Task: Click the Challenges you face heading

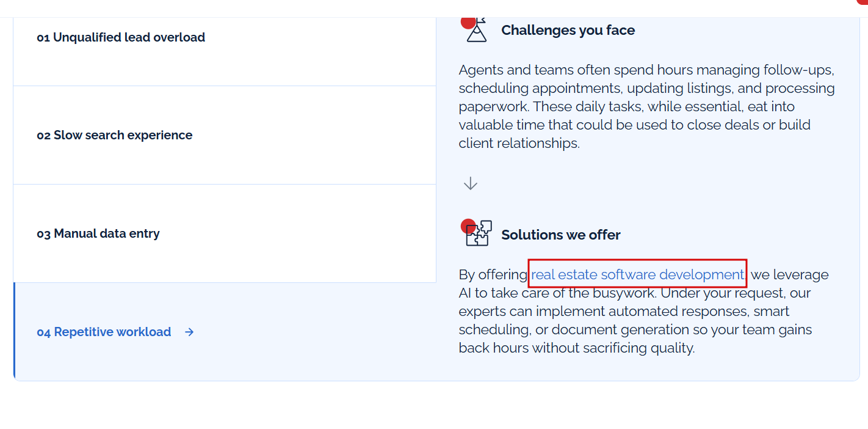Action: [568, 31]
